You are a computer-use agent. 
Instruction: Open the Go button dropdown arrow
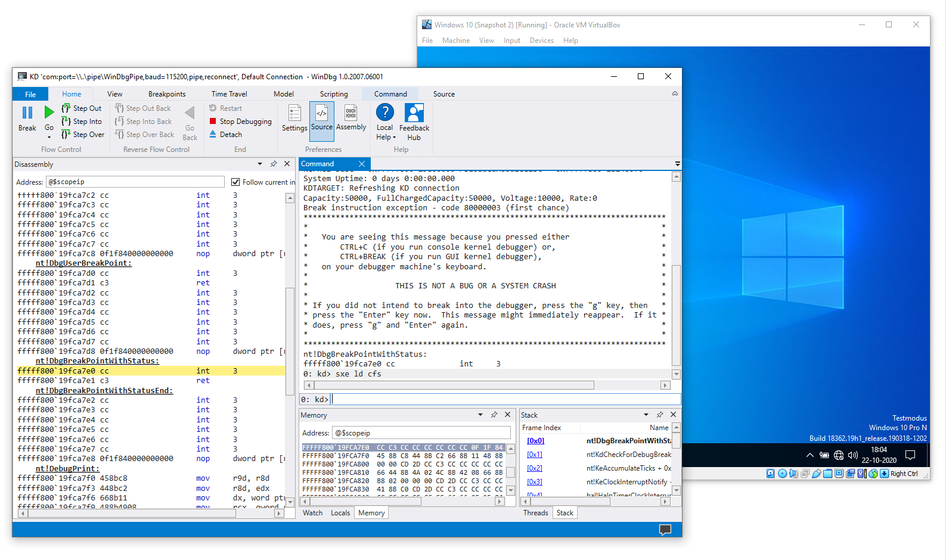(x=49, y=138)
